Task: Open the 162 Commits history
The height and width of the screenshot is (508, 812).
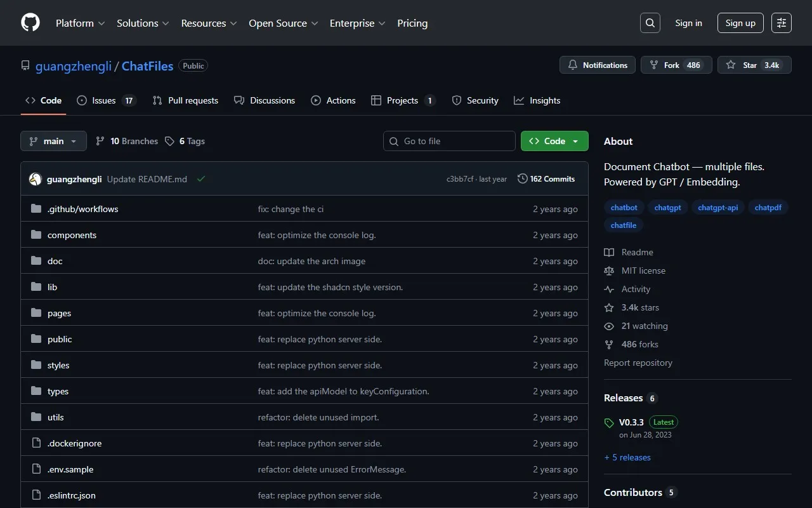Action: pyautogui.click(x=546, y=179)
